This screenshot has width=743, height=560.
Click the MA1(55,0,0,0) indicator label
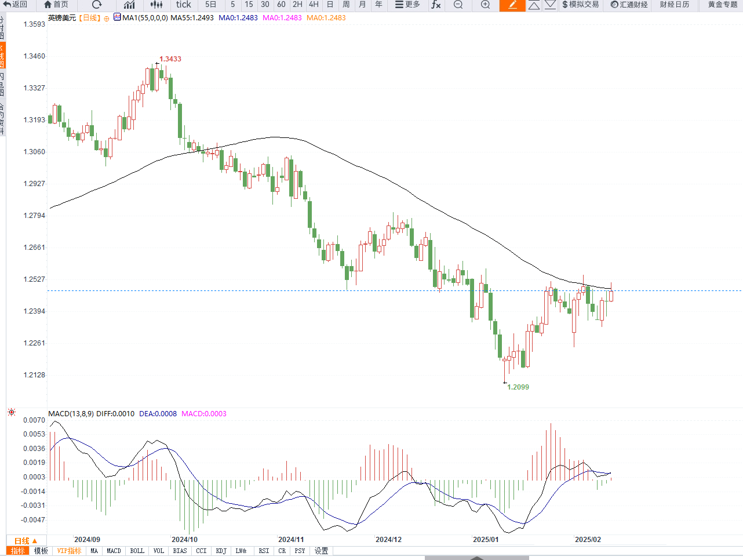pos(145,18)
